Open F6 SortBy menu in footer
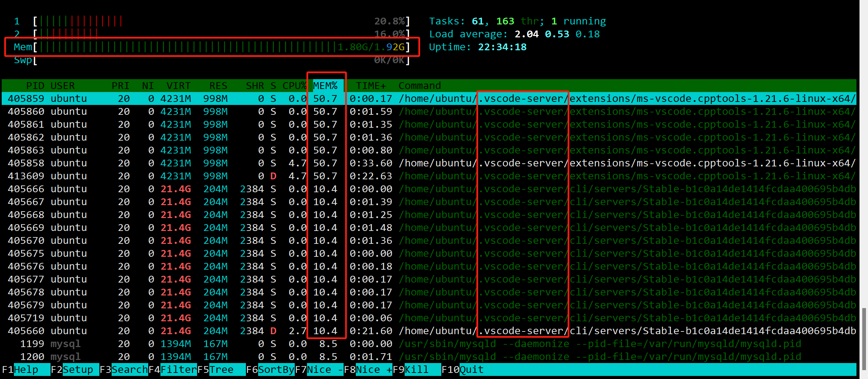The width and height of the screenshot is (868, 379). coord(270,369)
